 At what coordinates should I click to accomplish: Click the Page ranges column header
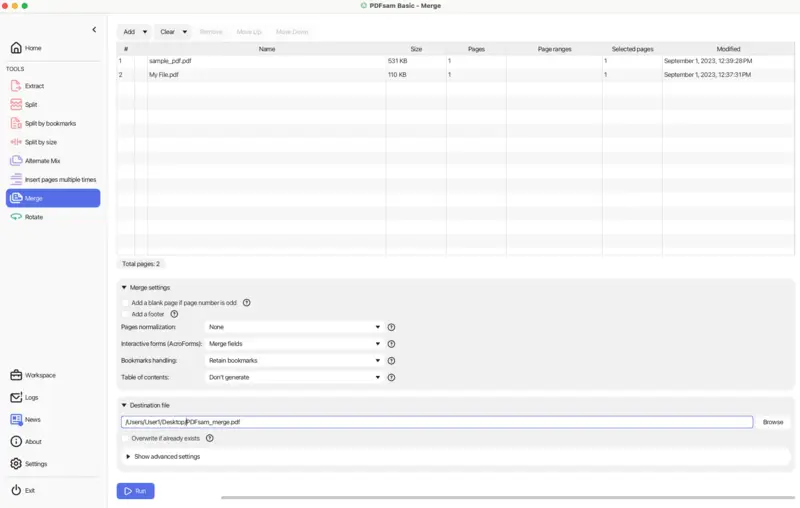(555, 49)
